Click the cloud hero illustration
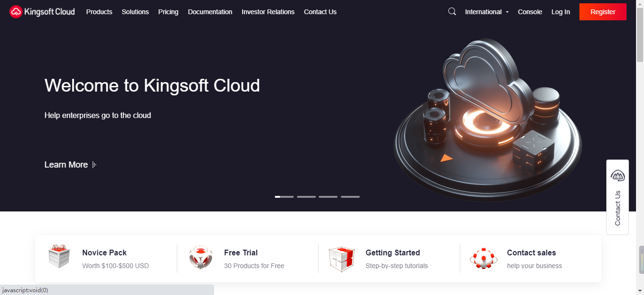The width and height of the screenshot is (644, 295). tap(487, 120)
